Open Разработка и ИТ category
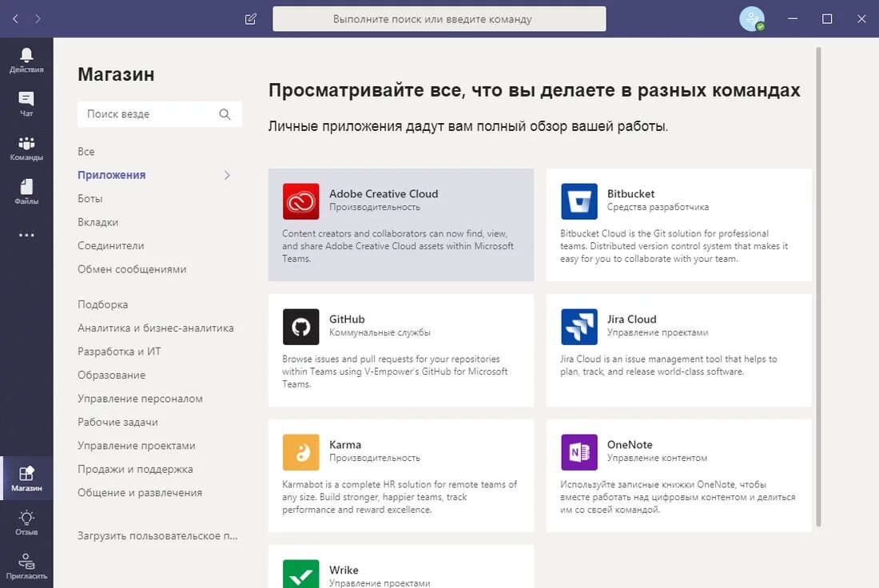This screenshot has width=879, height=588. pyautogui.click(x=119, y=352)
